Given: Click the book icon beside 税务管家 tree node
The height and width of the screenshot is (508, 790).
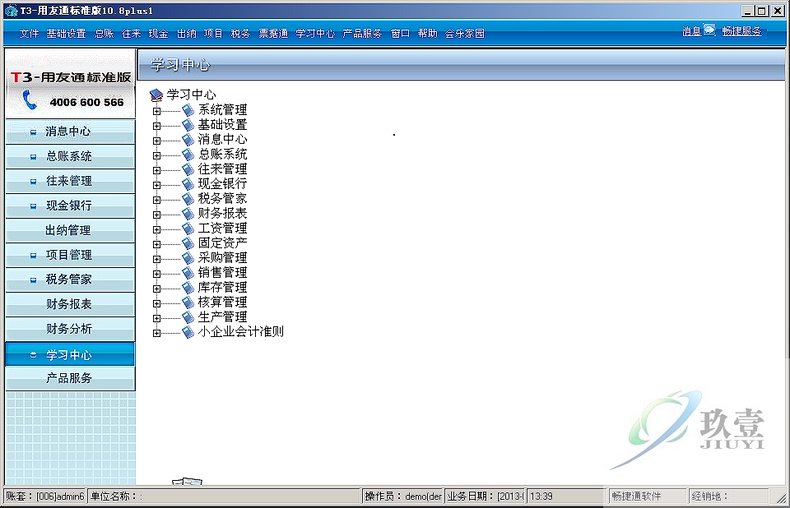Looking at the screenshot, I should point(188,199).
